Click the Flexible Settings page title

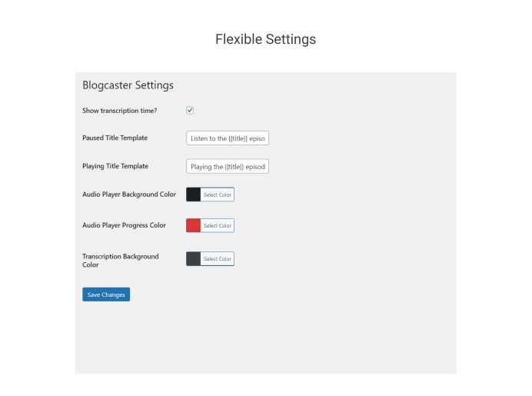pos(265,39)
